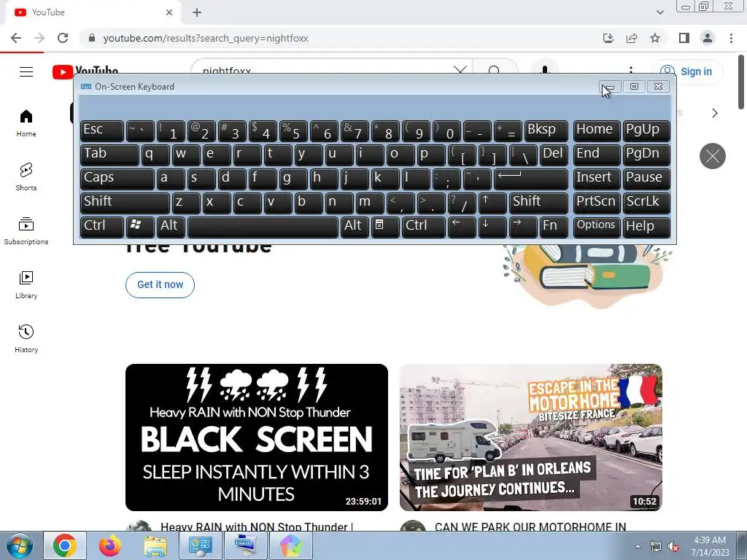Screen dimensions: 747x560
Task: Click the PrtScn key on On-Screen Keyboard
Action: [597, 203]
